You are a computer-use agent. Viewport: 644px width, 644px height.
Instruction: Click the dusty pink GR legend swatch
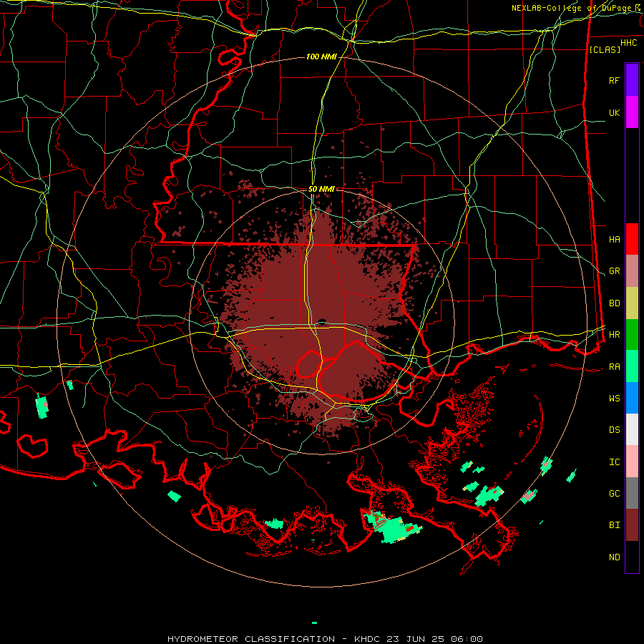(632, 271)
